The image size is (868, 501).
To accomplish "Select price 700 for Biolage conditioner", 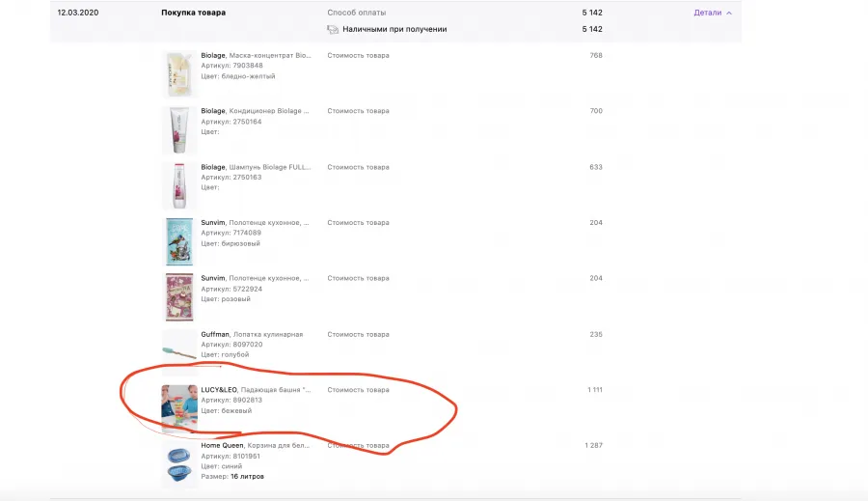I will point(596,111).
